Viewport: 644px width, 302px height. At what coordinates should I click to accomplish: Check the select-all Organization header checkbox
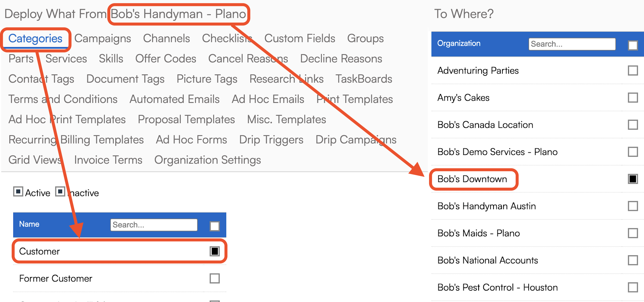633,45
